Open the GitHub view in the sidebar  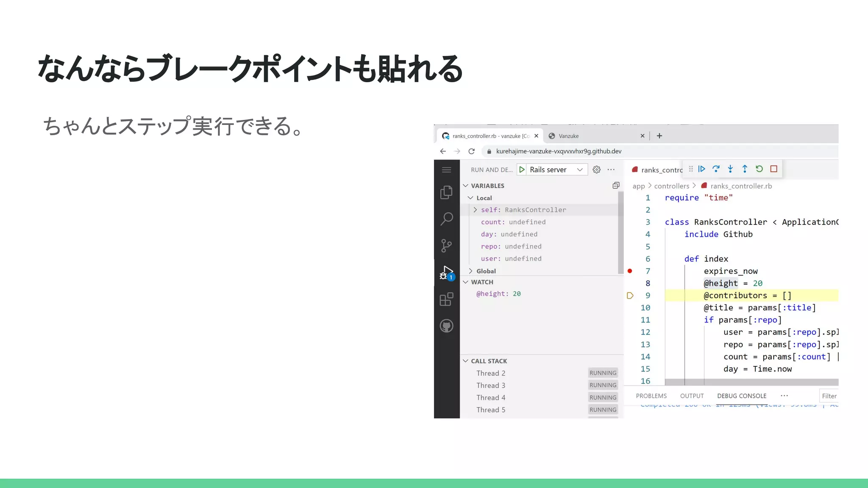pyautogui.click(x=446, y=326)
